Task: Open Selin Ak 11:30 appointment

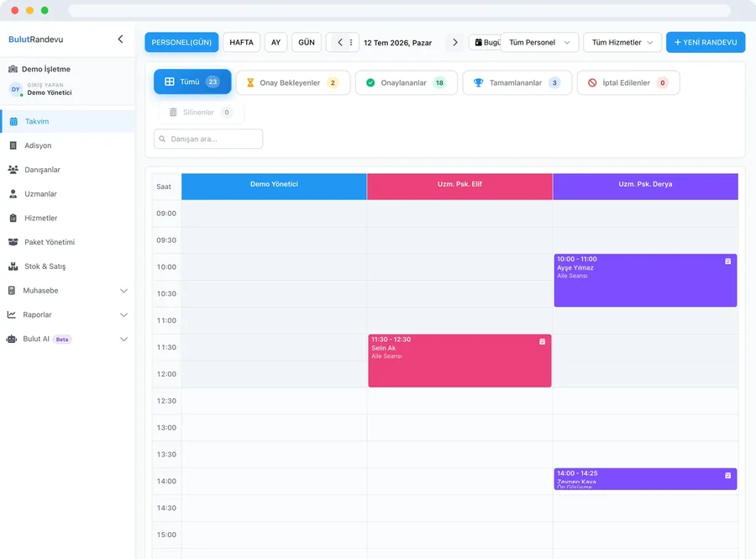Action: click(x=459, y=361)
